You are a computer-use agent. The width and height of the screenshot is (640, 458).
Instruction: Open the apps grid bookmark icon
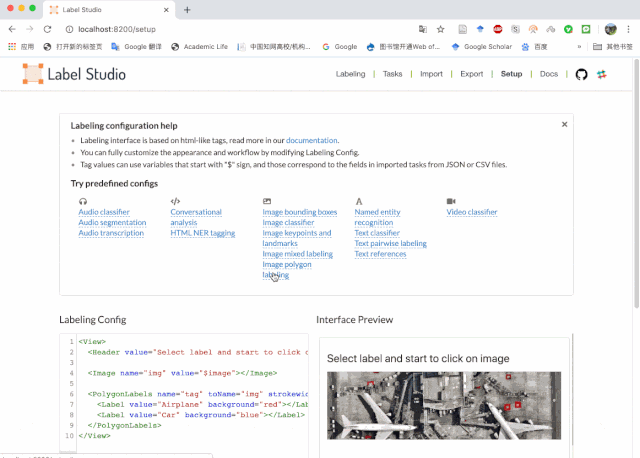coord(12,47)
